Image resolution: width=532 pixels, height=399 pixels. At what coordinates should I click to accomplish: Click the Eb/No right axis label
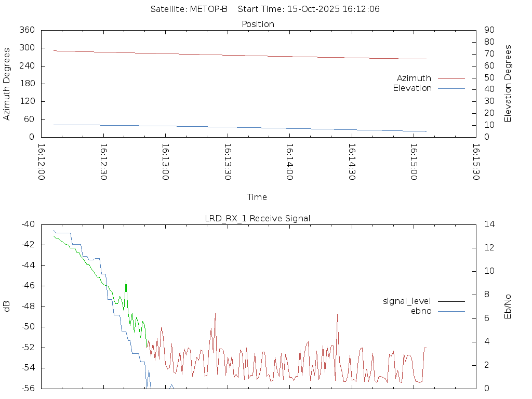[x=508, y=307]
